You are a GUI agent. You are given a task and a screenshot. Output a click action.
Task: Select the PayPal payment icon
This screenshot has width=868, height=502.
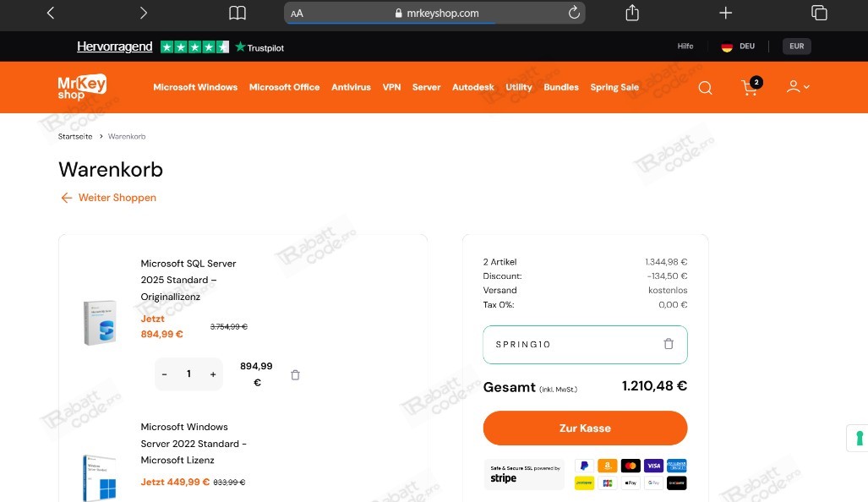pos(583,466)
